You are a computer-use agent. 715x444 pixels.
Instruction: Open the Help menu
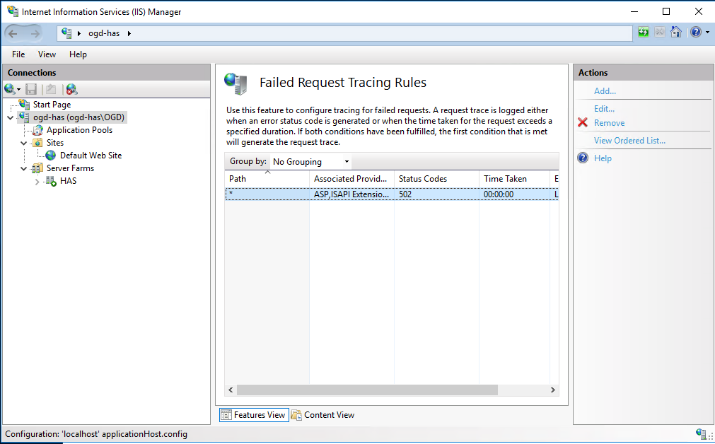pyautogui.click(x=78, y=54)
